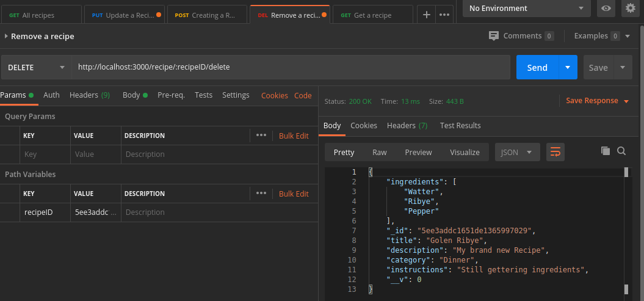
Task: Open the response Cookies tab
Action: (x=363, y=126)
